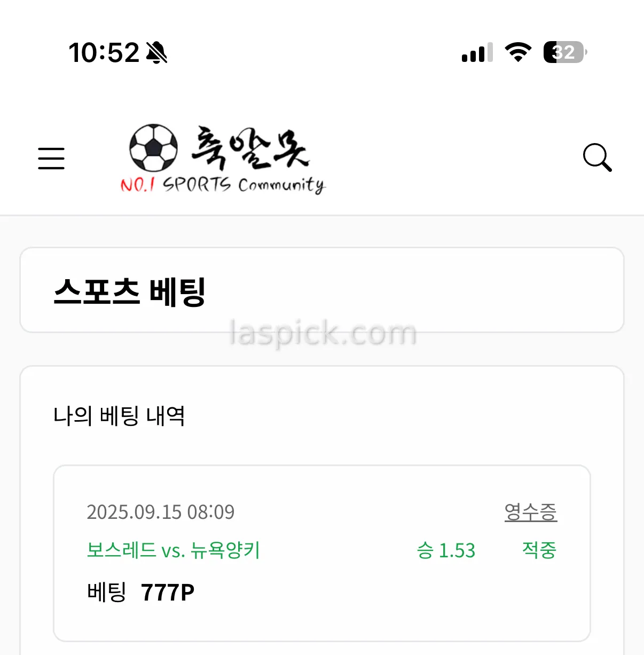The width and height of the screenshot is (644, 655).
Task: Tap the 스포츠 베팅 page heading
Action: 130,292
